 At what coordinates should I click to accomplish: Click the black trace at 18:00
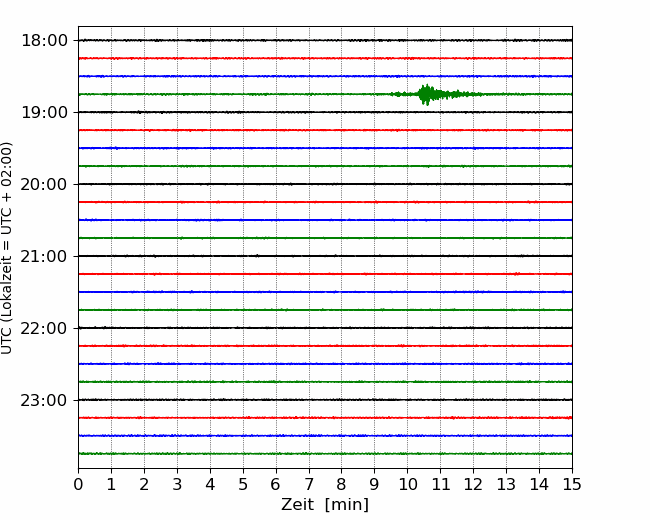pyautogui.click(x=325, y=41)
